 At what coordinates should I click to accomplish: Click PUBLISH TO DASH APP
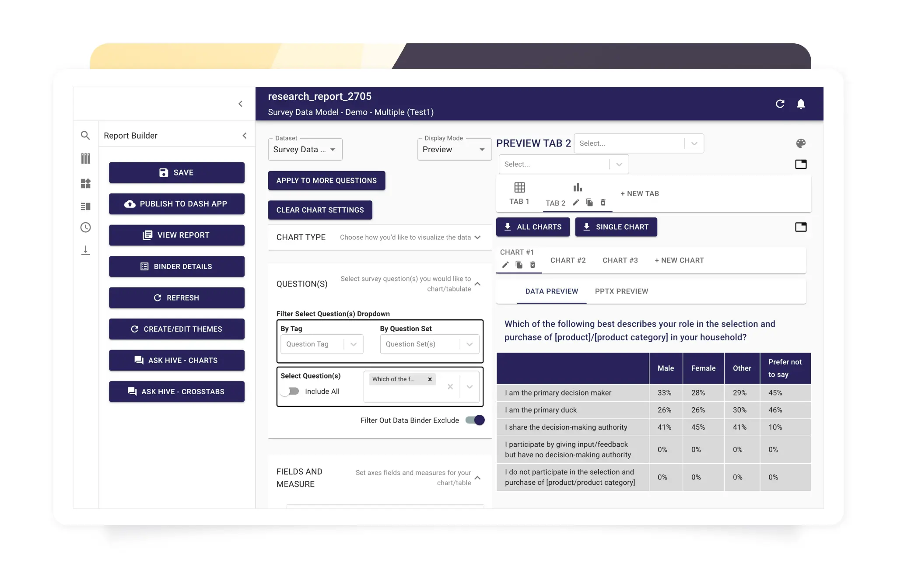[177, 204]
